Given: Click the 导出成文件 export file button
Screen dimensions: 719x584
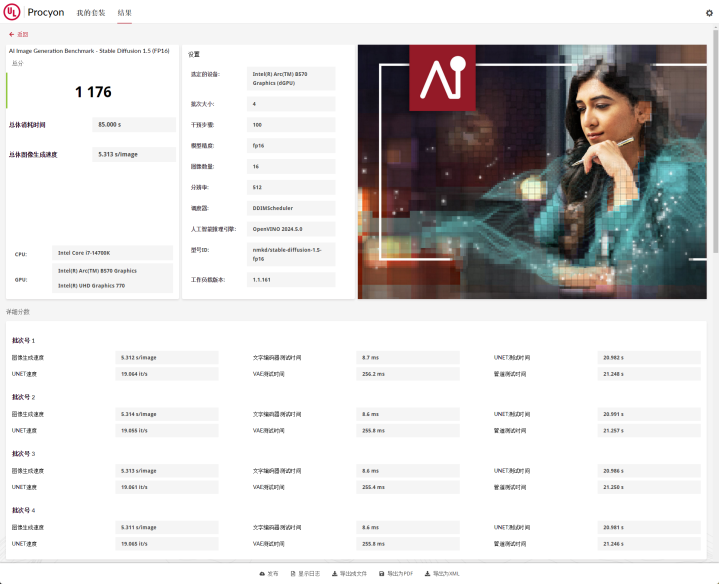Looking at the screenshot, I should point(349,573).
